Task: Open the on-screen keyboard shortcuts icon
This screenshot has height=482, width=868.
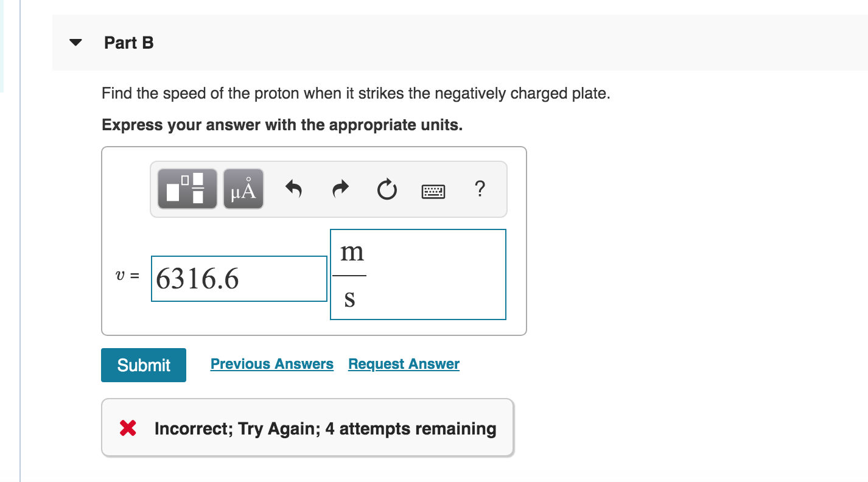Action: [433, 189]
